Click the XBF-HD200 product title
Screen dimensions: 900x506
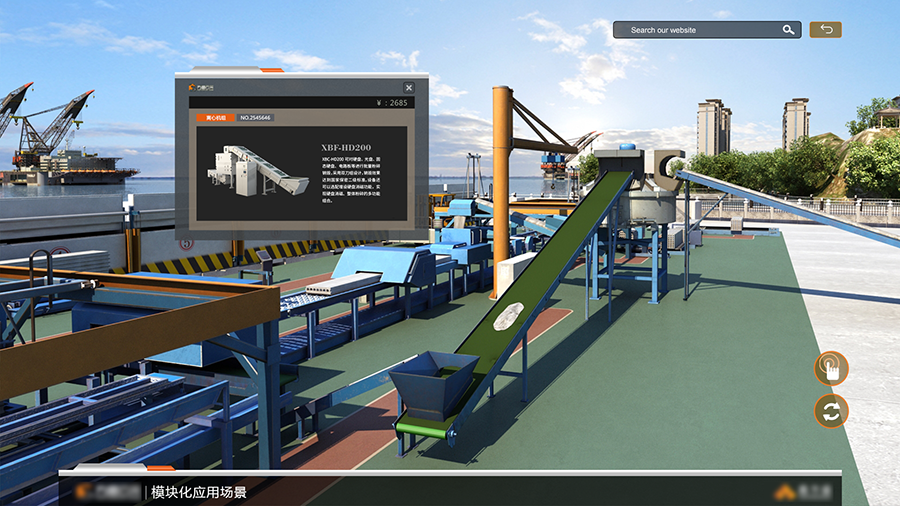point(346,147)
